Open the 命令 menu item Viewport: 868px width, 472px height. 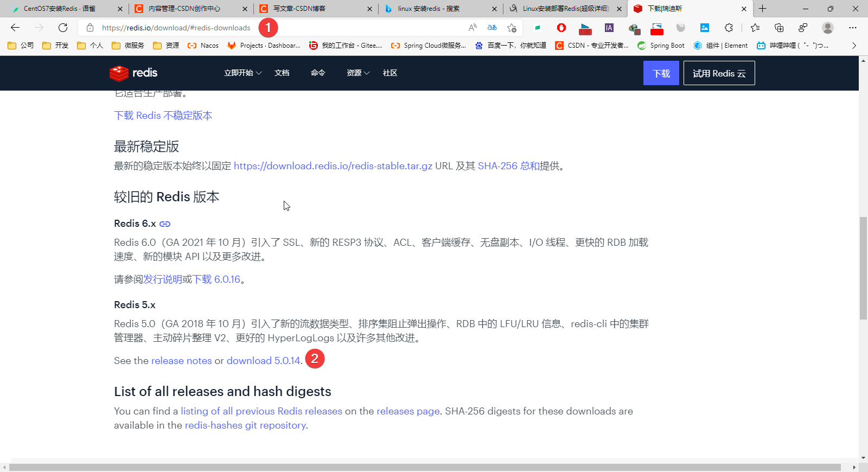pos(318,73)
